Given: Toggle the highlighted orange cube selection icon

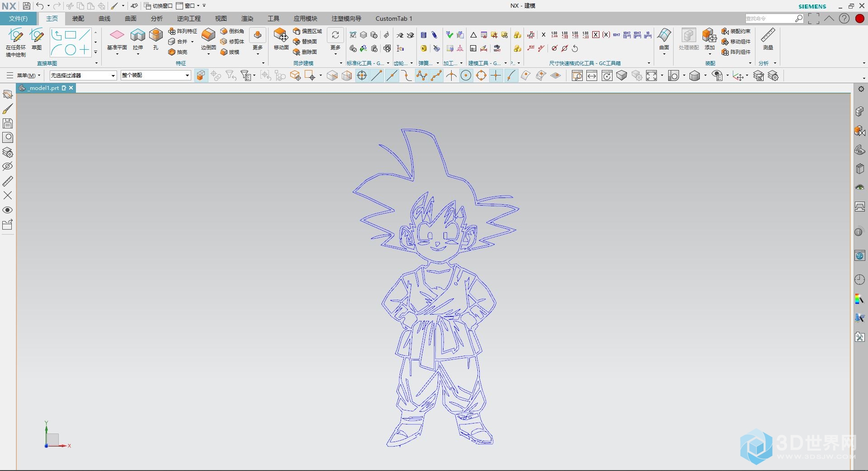Looking at the screenshot, I should 201,75.
